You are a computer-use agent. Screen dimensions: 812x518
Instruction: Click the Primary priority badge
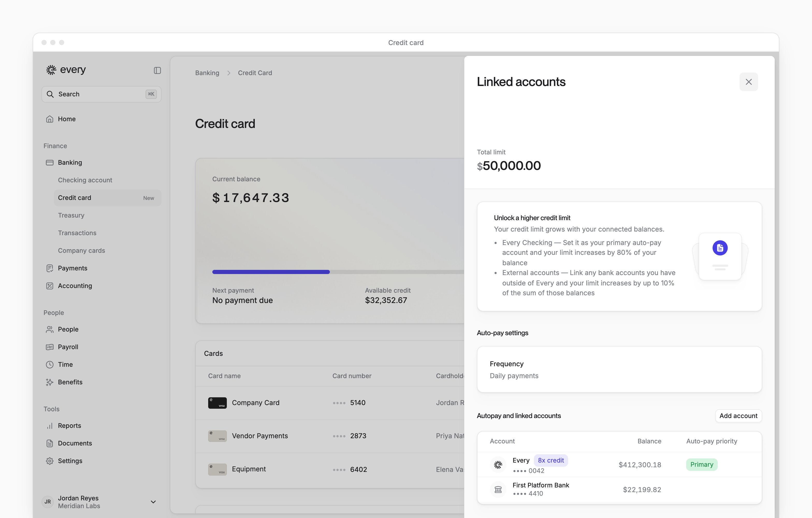coord(701,465)
